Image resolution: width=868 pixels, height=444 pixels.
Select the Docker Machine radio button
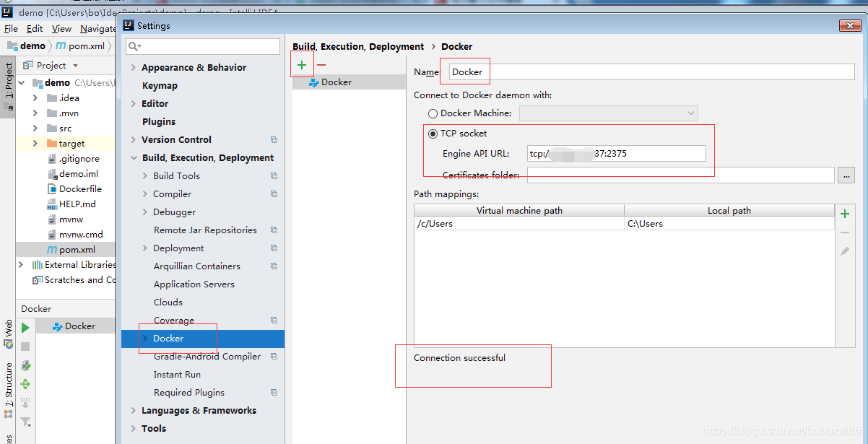pyautogui.click(x=433, y=113)
